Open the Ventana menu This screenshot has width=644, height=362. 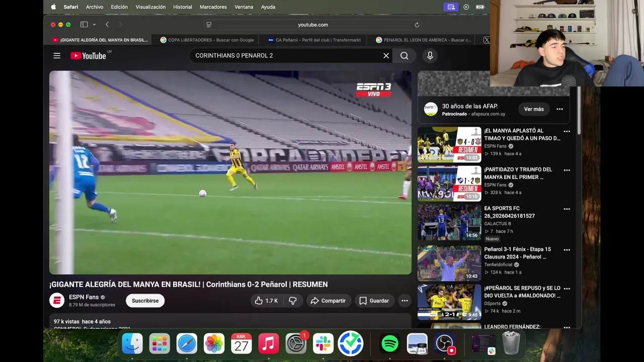click(x=244, y=7)
